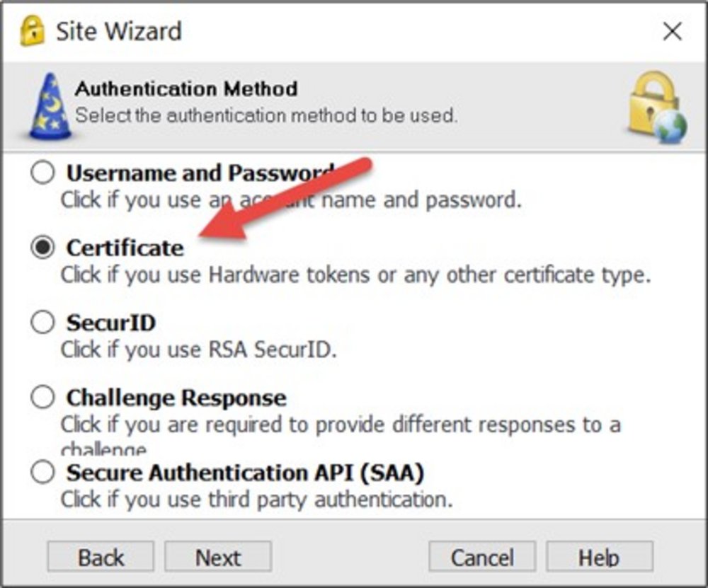
Task: Proceed by clicking Next
Action: (x=218, y=557)
